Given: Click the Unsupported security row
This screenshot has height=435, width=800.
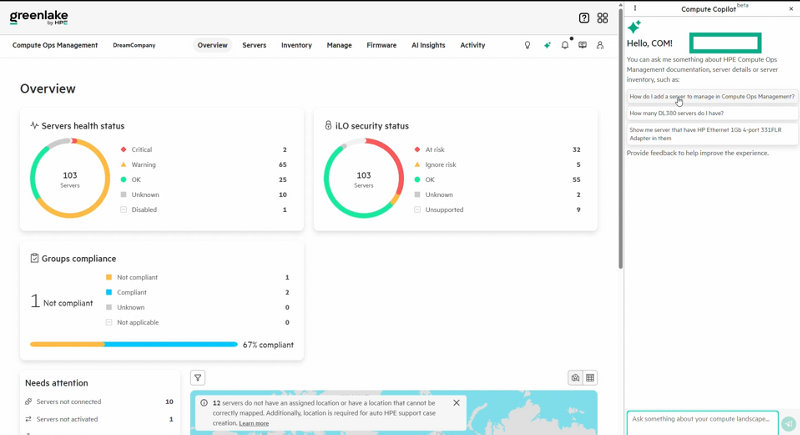Looking at the screenshot, I should click(x=497, y=210).
